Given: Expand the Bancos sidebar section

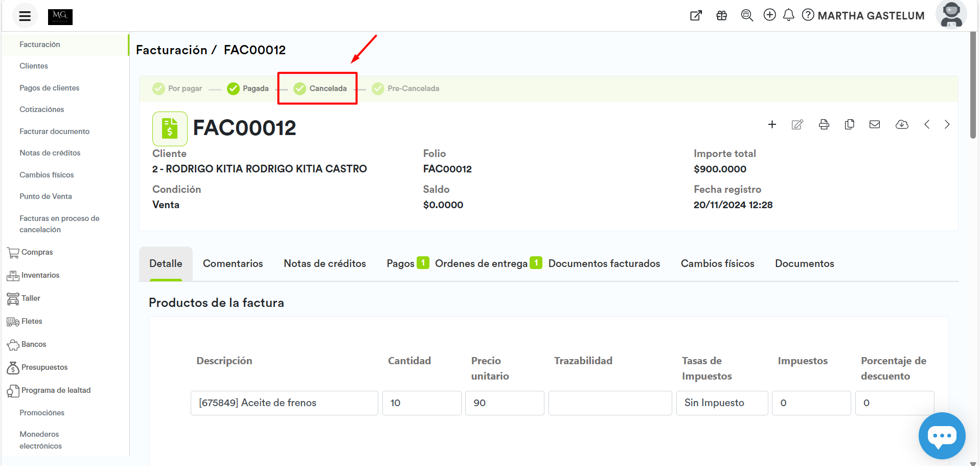Looking at the screenshot, I should click(34, 344).
